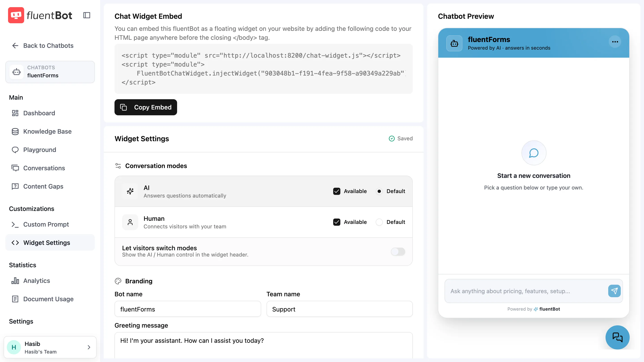Click the Knowledge Base database icon
Image resolution: width=644 pixels, height=362 pixels.
(15, 131)
